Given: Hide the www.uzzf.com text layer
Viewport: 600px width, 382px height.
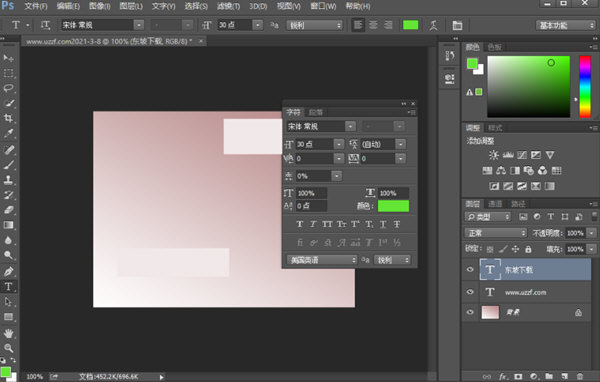Looking at the screenshot, I should [470, 292].
